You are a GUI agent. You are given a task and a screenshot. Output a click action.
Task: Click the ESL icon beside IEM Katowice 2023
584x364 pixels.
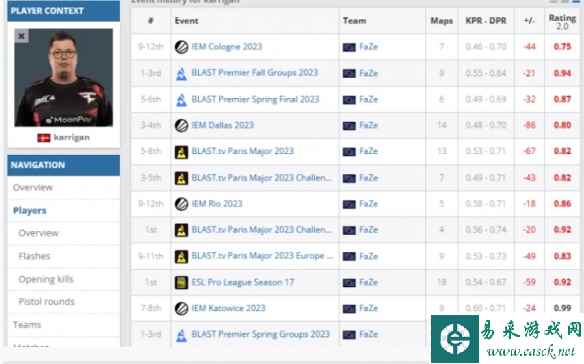[x=181, y=308]
